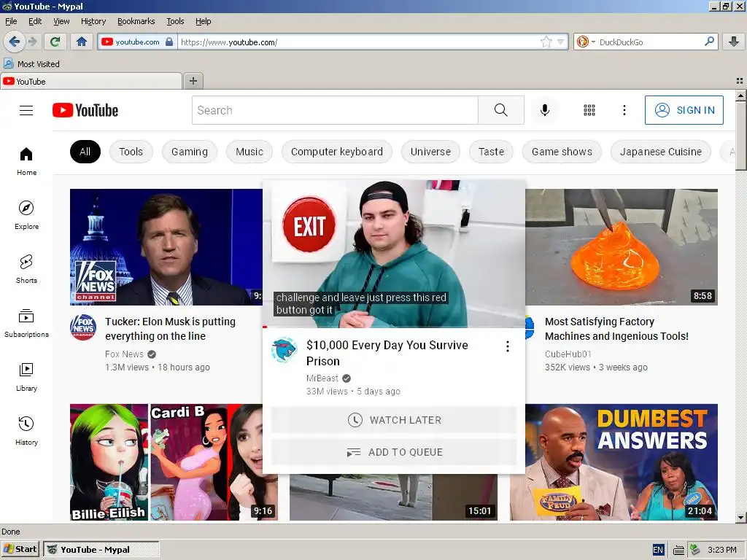Open the address bar history dropdown arrow
The width and height of the screenshot is (747, 560).
[x=561, y=42]
